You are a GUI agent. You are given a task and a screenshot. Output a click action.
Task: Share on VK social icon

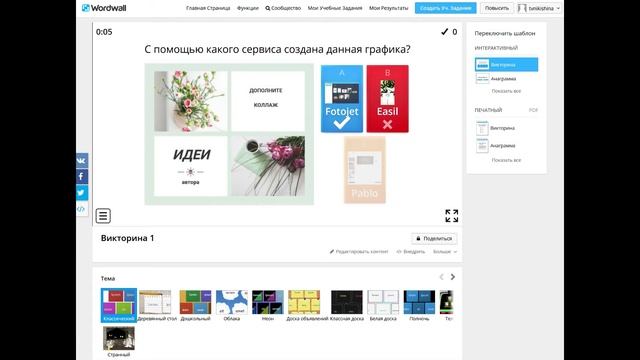click(82, 160)
